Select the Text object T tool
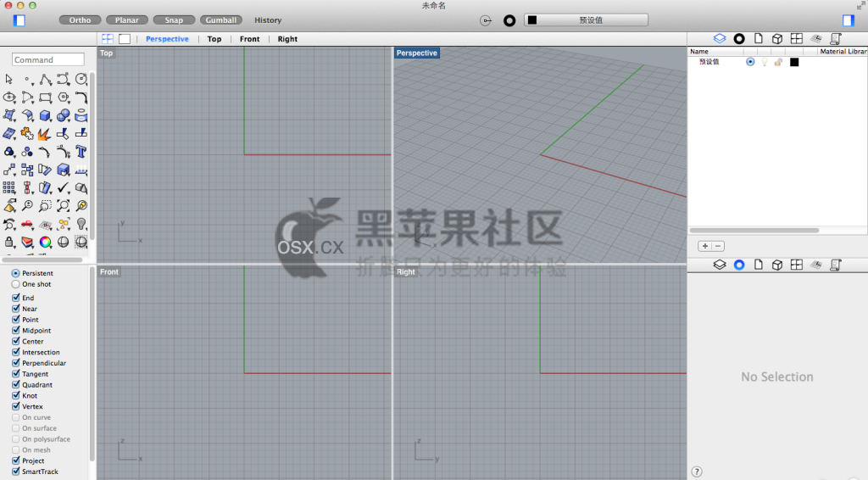This screenshot has height=480, width=868. [81, 151]
